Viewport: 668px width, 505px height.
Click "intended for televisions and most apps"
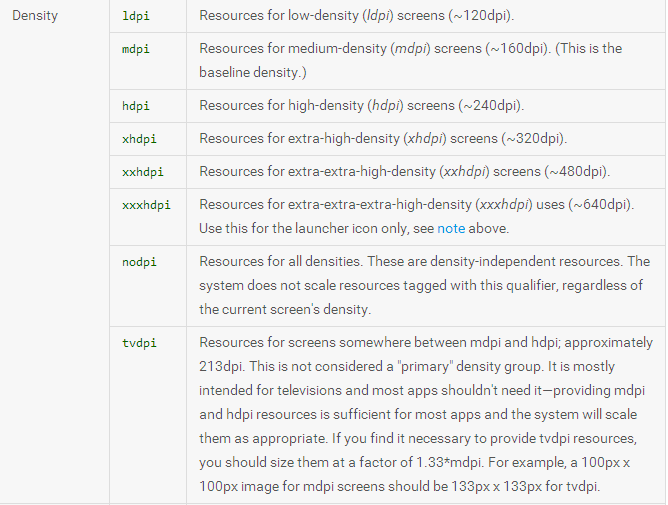319,390
